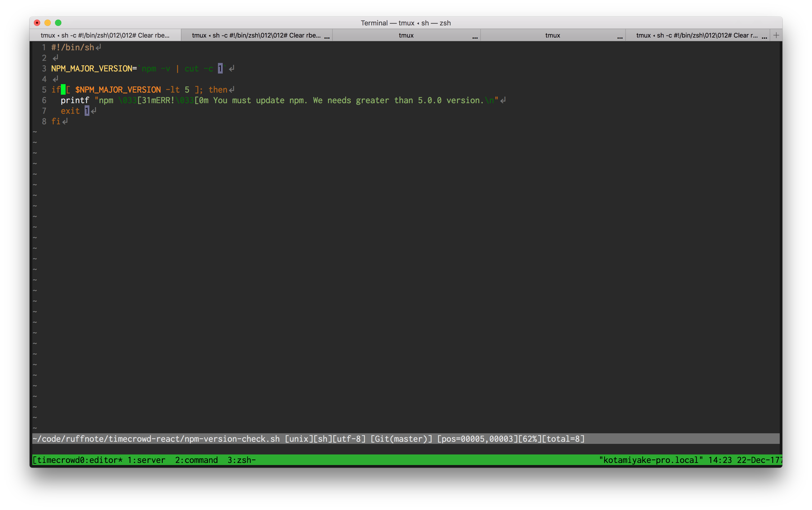Viewport: 812px width, 510px height.
Task: Click the then keyword on line 5
Action: pyautogui.click(x=218, y=90)
